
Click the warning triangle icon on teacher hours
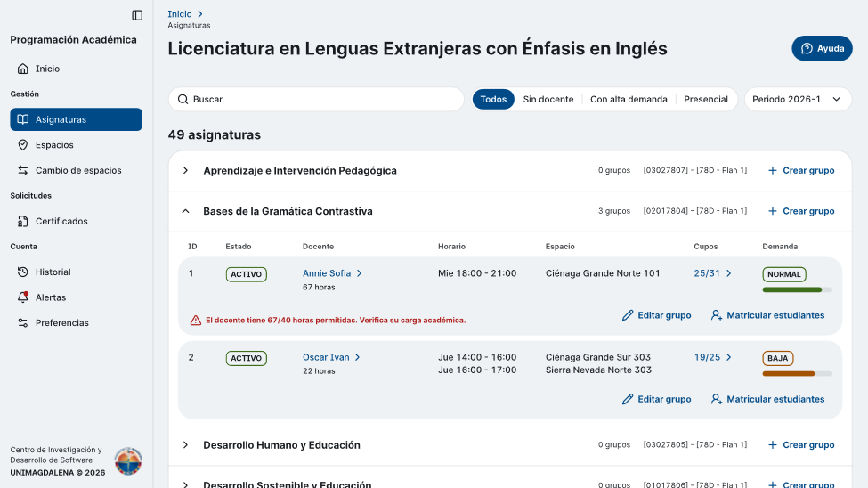tap(195, 321)
